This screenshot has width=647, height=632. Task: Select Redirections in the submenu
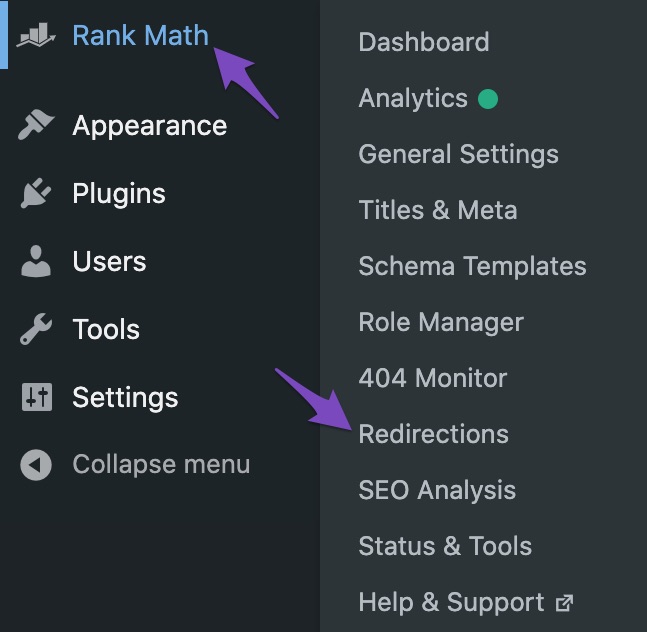pyautogui.click(x=433, y=435)
